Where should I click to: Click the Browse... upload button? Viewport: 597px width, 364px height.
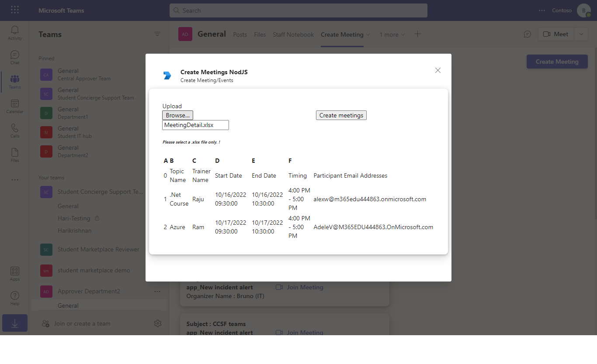177,115
